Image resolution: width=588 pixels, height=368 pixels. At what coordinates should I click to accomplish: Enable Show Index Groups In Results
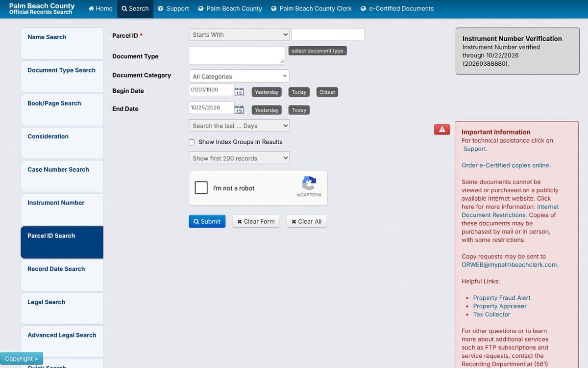click(x=192, y=142)
